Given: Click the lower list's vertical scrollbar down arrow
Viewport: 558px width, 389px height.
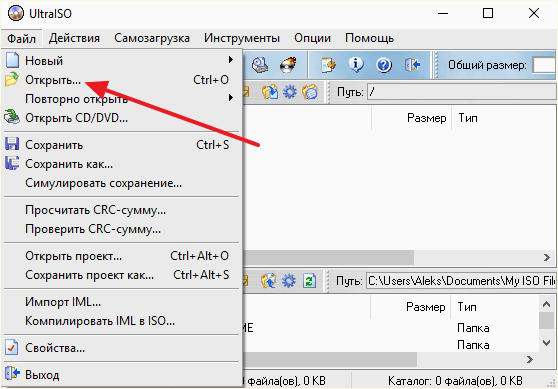Looking at the screenshot, I should point(546,343).
